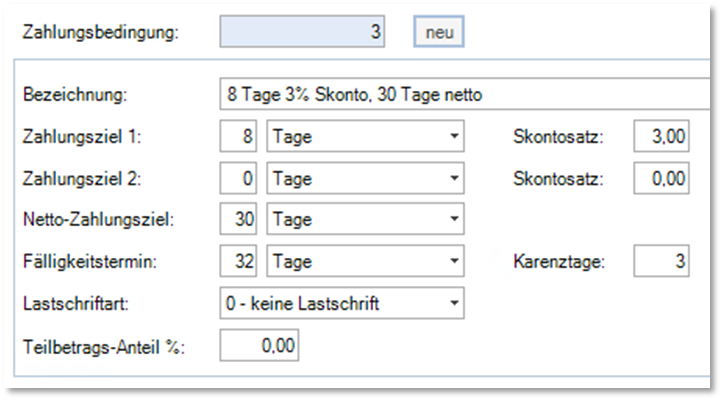Click the Teilbetrags-Anteil % input field
Image resolution: width=722 pixels, height=400 pixels.
[258, 346]
